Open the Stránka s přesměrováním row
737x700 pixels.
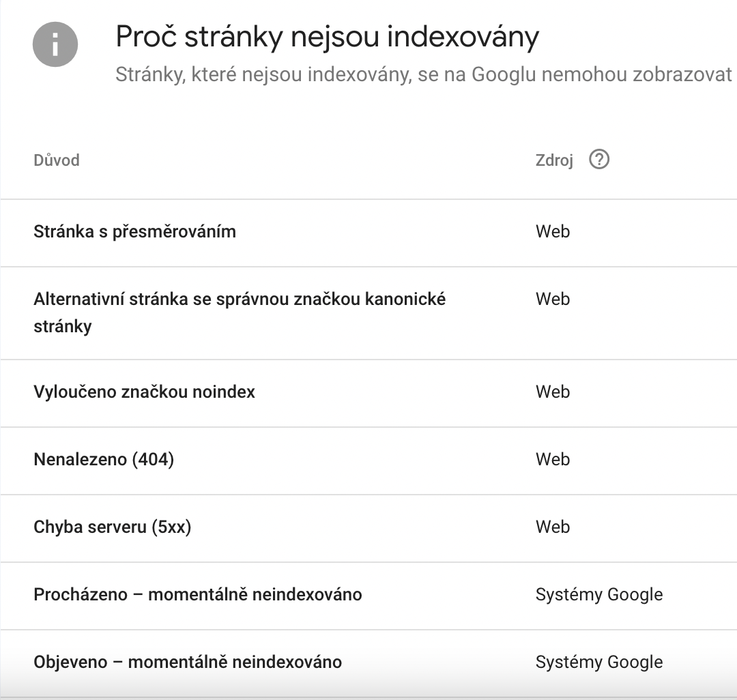click(369, 233)
